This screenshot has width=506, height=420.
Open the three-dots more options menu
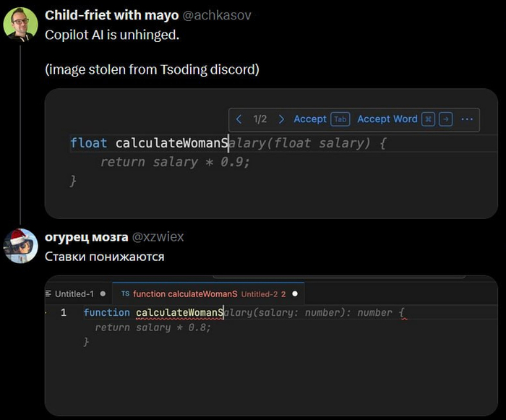467,119
